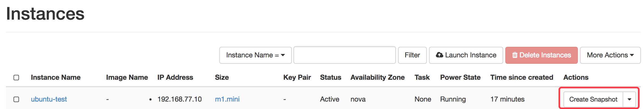Sort by the Size column header
Viewport: 644px width, 109px height.
222,77
